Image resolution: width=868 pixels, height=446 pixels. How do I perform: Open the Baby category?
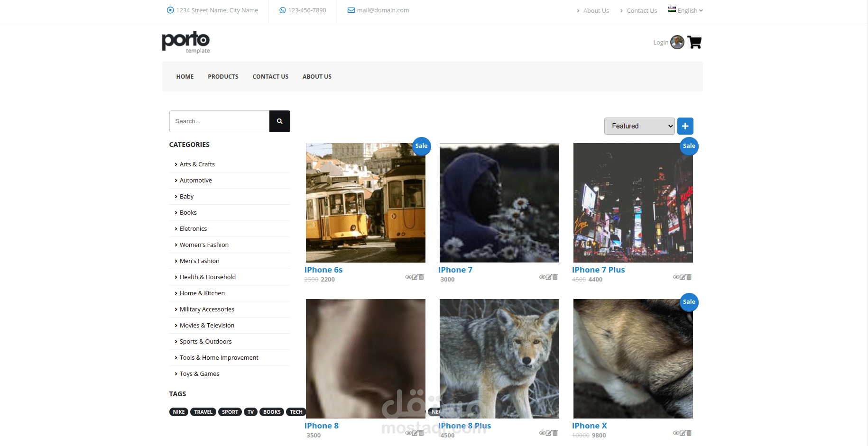[186, 197]
